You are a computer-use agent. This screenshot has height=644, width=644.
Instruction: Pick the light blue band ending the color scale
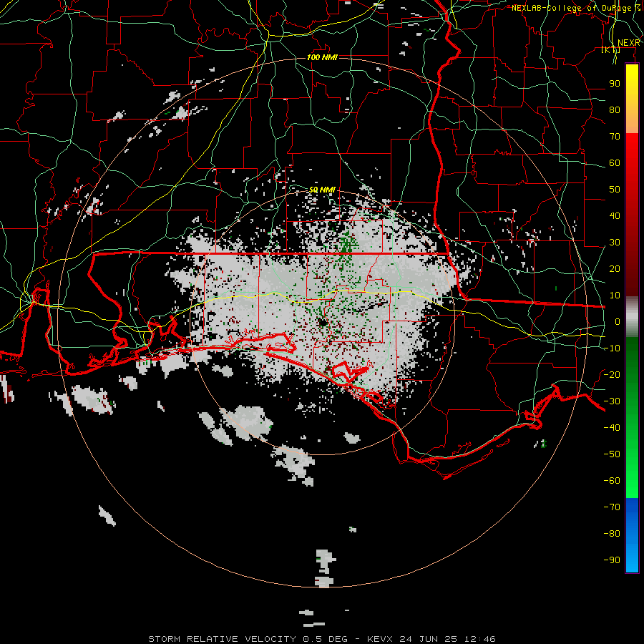pyautogui.click(x=632, y=559)
